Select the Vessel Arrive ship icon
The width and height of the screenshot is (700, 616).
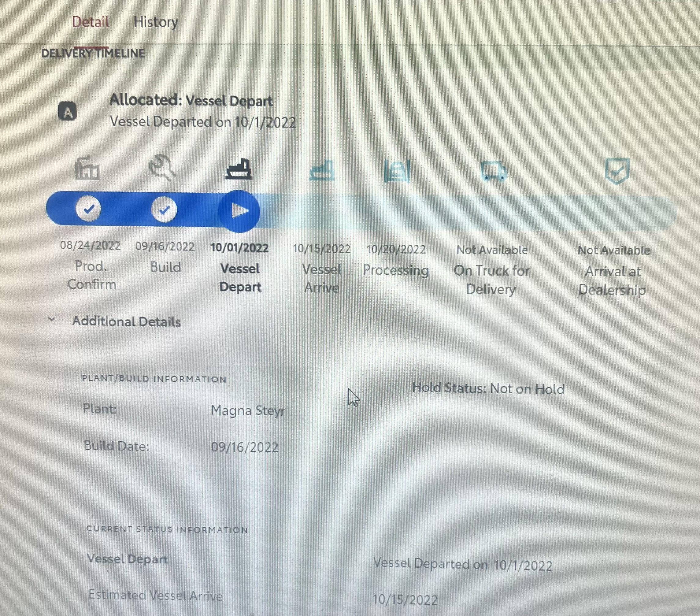point(322,170)
